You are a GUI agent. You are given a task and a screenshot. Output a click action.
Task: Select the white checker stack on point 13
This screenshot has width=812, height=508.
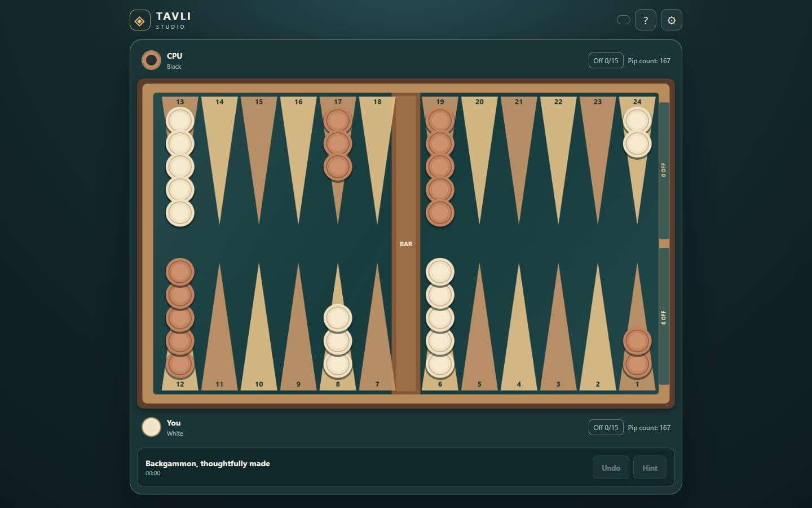click(180, 167)
